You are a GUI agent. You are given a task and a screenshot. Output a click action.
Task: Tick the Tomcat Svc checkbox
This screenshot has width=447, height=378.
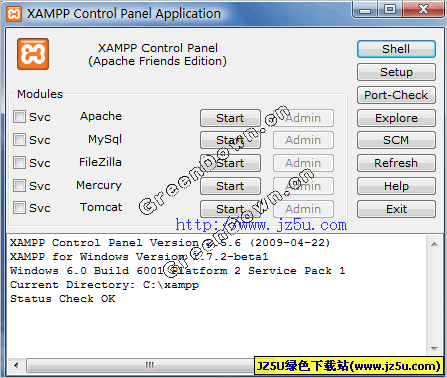click(19, 208)
